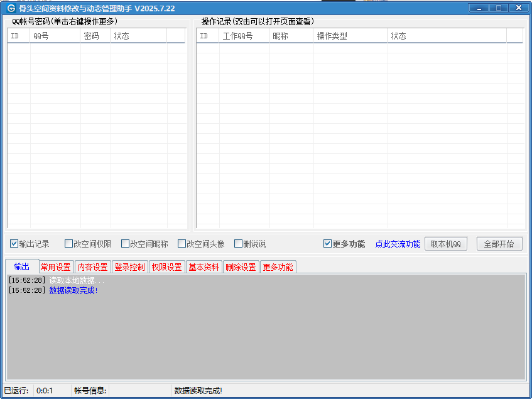Minimize the application window
Image resolution: width=532 pixels, height=399 pixels.
[479, 8]
